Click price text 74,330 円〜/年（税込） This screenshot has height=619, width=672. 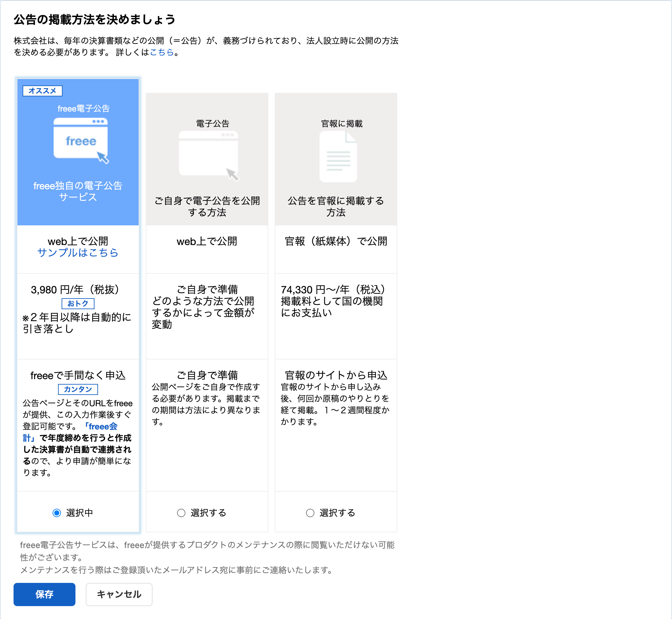(x=336, y=290)
